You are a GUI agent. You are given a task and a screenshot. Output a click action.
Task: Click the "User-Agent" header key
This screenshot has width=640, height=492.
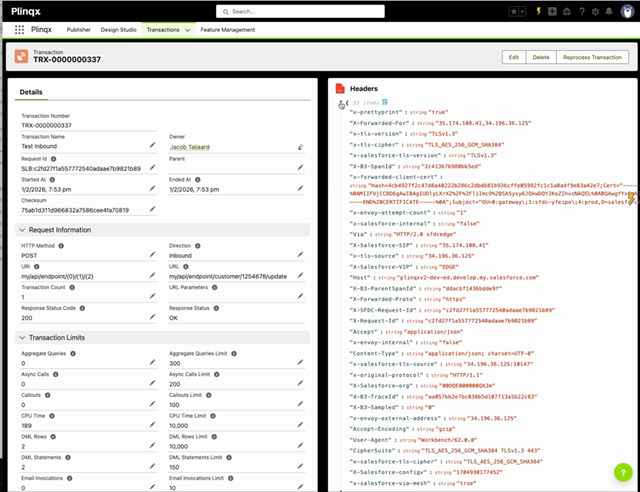coord(370,440)
